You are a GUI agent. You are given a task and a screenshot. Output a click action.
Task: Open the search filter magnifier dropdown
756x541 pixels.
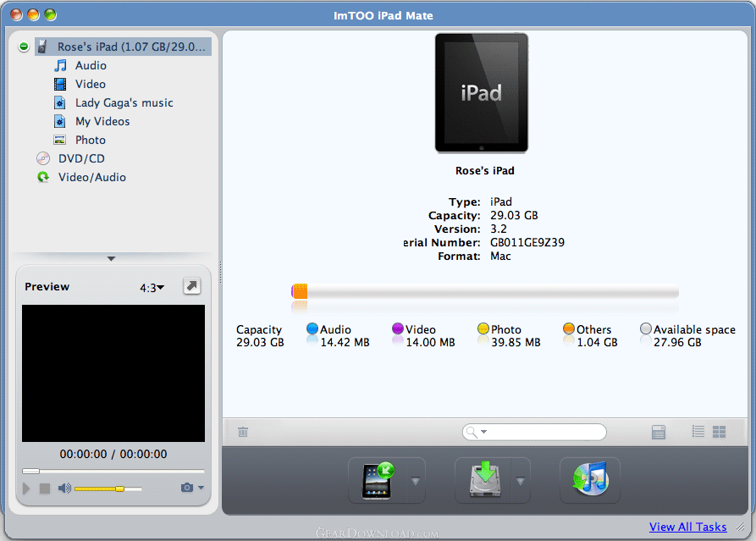[477, 432]
